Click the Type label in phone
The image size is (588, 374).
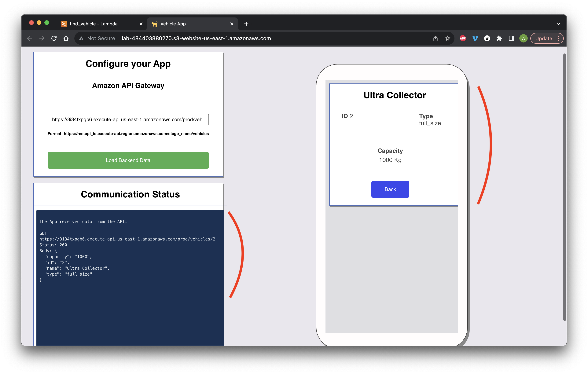click(426, 116)
